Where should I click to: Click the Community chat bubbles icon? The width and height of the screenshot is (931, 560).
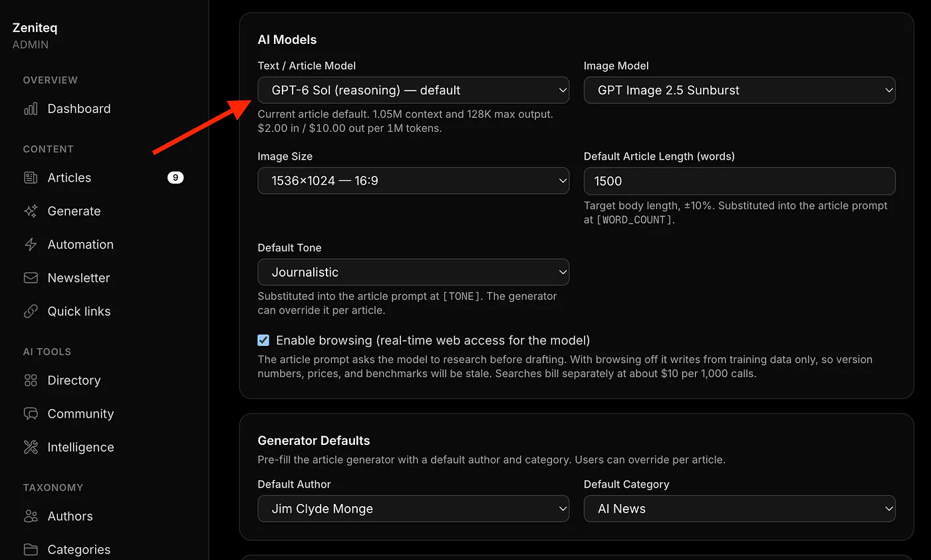point(31,414)
